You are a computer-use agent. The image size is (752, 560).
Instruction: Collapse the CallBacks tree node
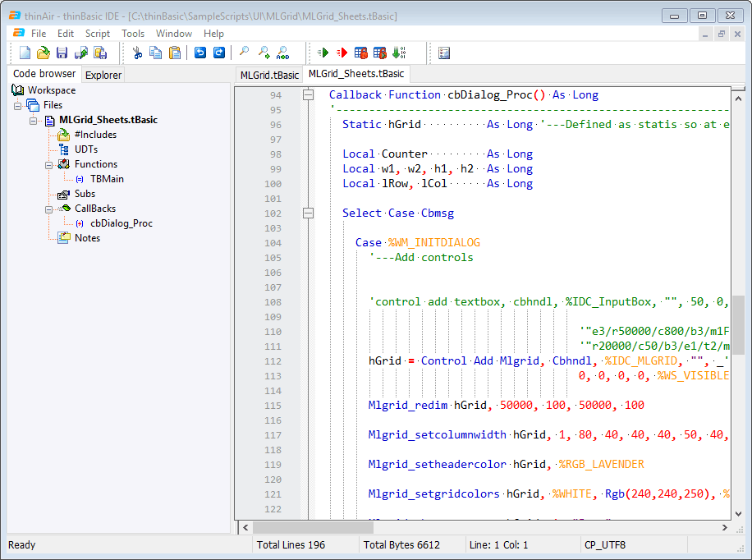[x=49, y=209]
